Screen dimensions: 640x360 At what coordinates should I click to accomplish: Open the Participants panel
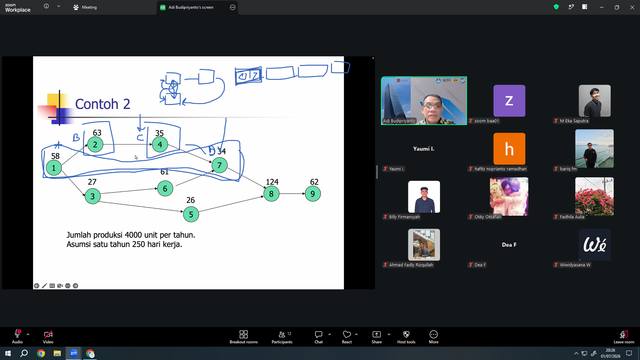pyautogui.click(x=282, y=337)
